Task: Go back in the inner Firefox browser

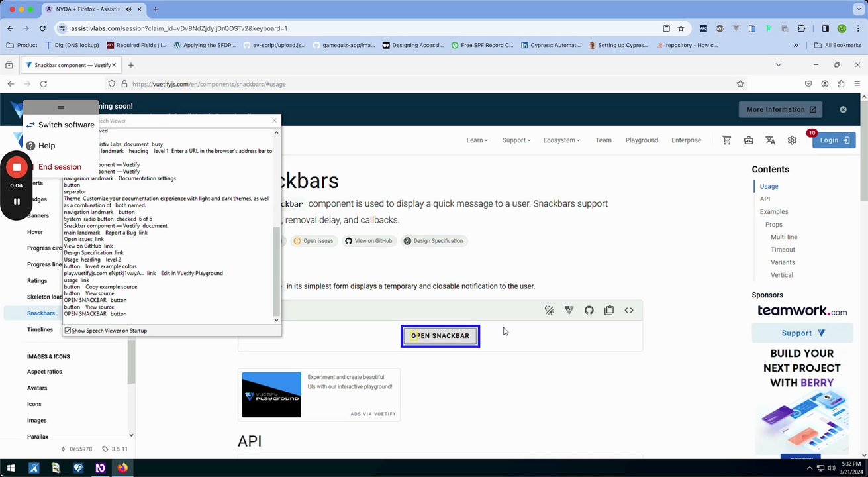Action: tap(11, 84)
